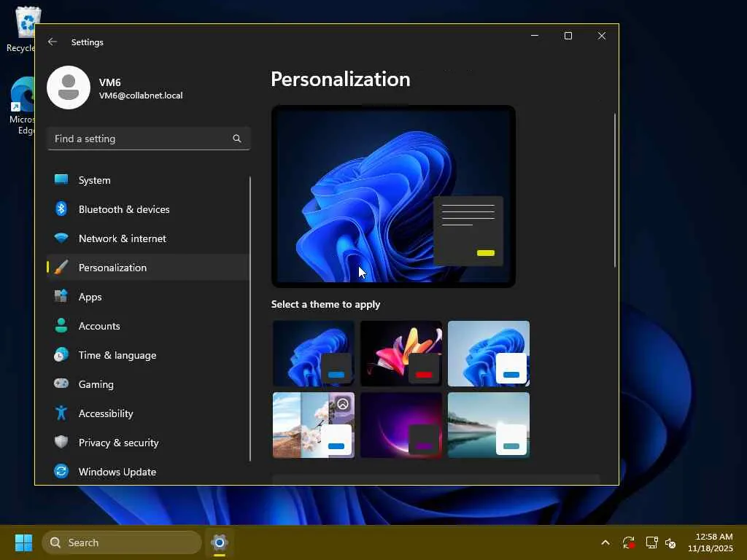The image size is (747, 560).
Task: Go back with the Settings back arrow
Action: point(53,42)
